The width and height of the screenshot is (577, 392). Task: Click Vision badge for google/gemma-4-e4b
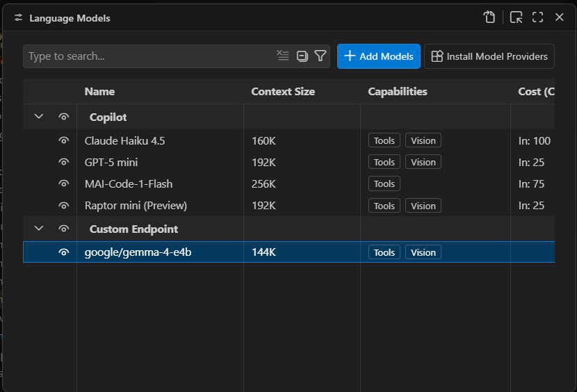pos(423,252)
